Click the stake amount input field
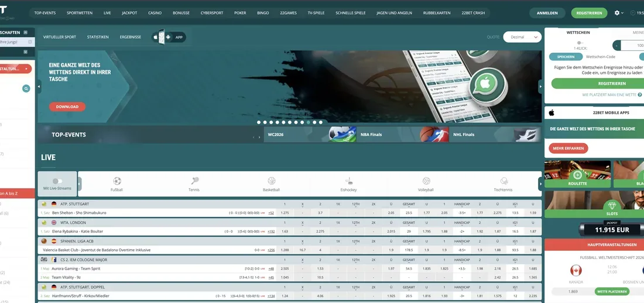The image size is (644, 303). (632, 45)
